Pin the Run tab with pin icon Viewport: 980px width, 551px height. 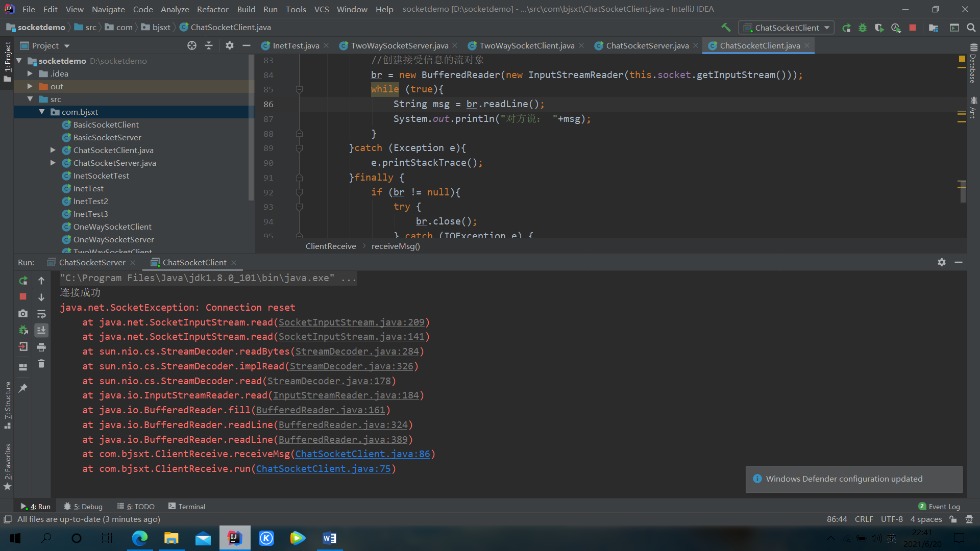(23, 388)
